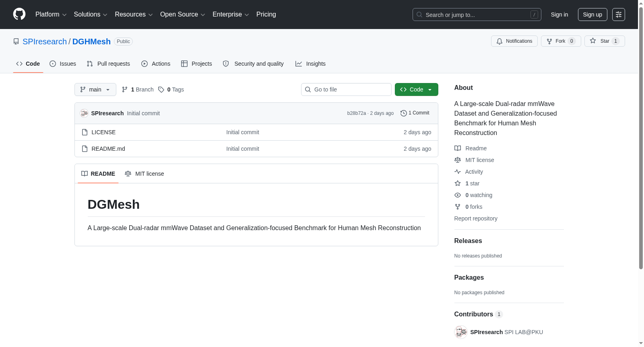Switch to the Pull requests tab

pos(108,64)
